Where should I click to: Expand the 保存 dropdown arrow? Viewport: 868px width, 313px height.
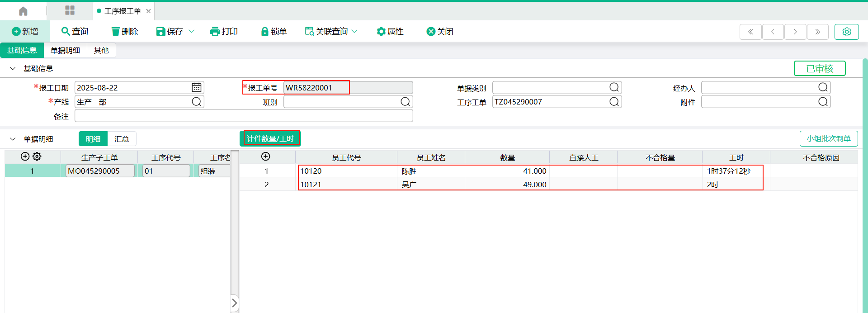tap(192, 31)
